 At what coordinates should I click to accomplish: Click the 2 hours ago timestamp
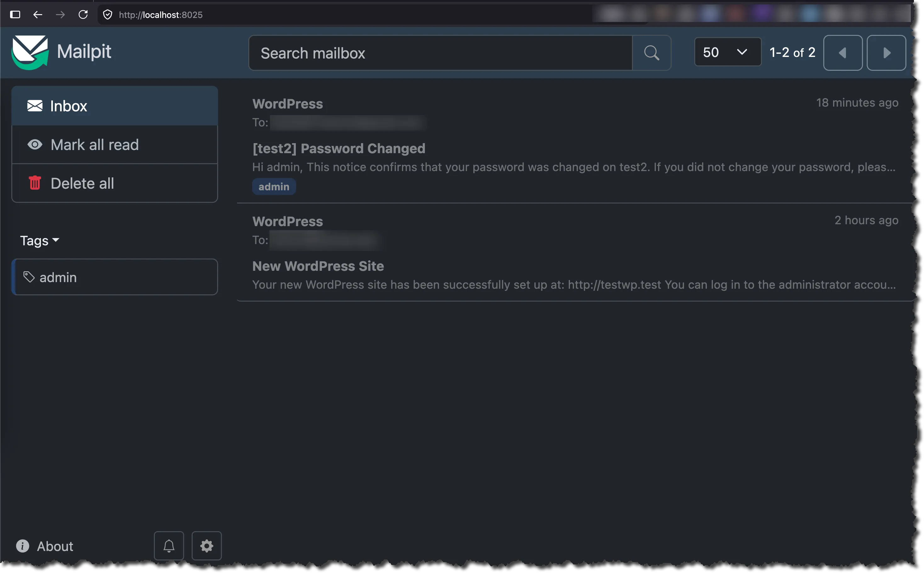pyautogui.click(x=866, y=220)
